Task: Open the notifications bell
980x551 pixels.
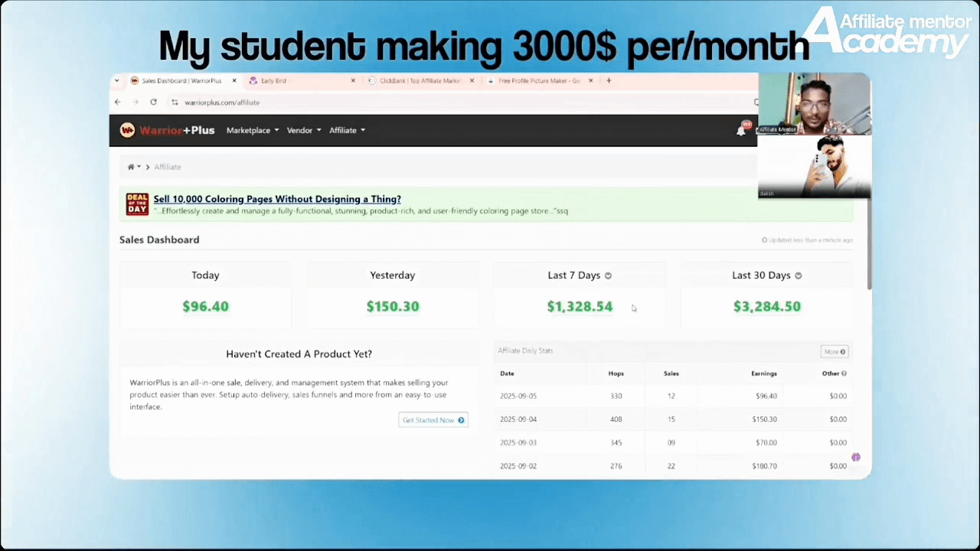Action: tap(740, 131)
